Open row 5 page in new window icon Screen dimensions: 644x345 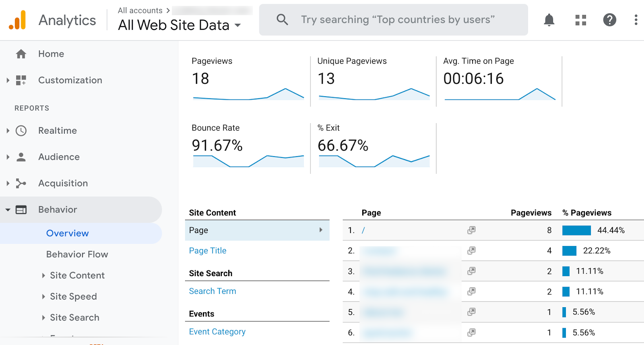(471, 312)
